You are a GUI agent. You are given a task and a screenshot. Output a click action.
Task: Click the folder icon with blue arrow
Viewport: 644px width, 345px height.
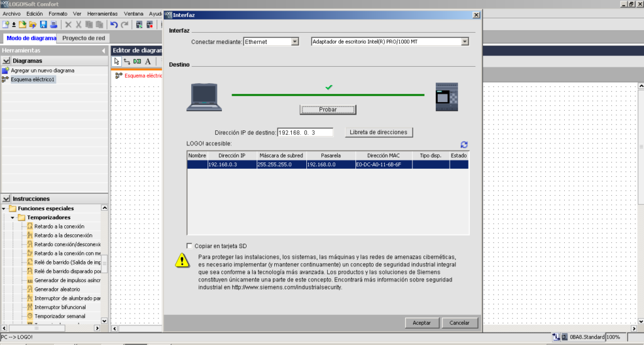click(x=33, y=25)
